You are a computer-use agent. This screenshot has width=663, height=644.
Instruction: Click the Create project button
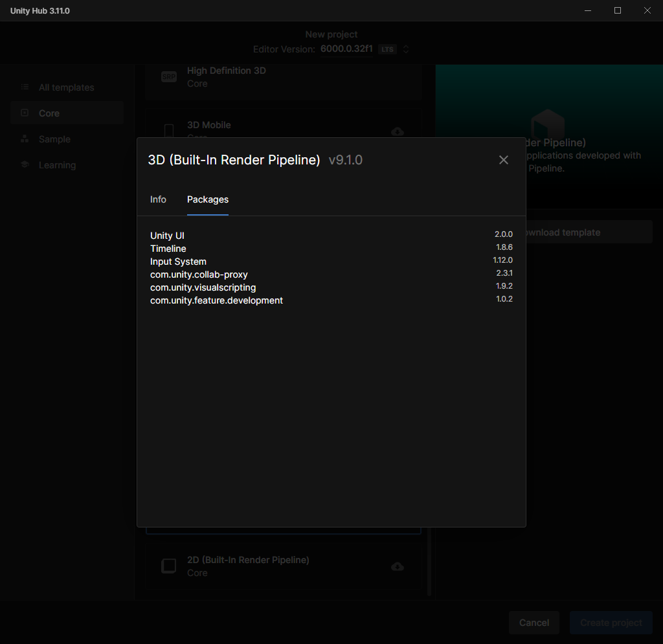610,622
